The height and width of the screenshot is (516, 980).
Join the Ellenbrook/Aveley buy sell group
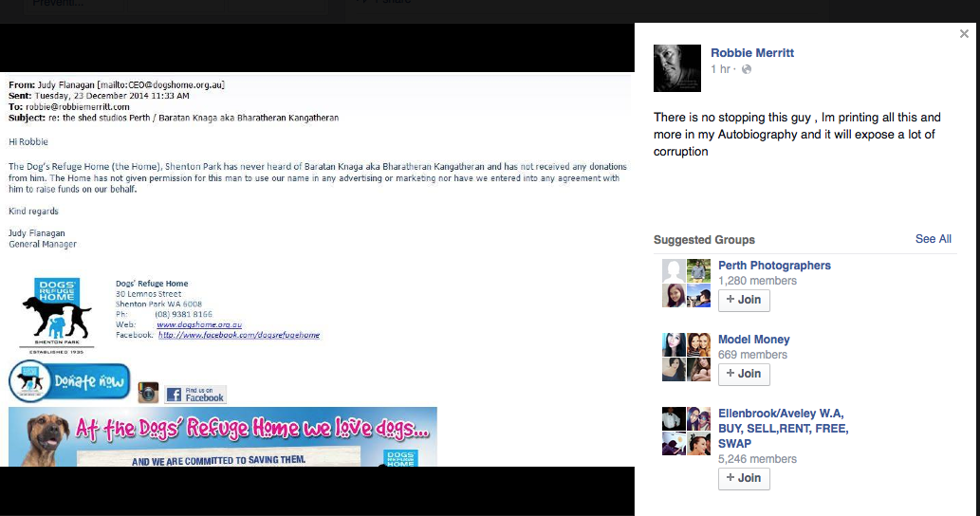[x=743, y=478]
